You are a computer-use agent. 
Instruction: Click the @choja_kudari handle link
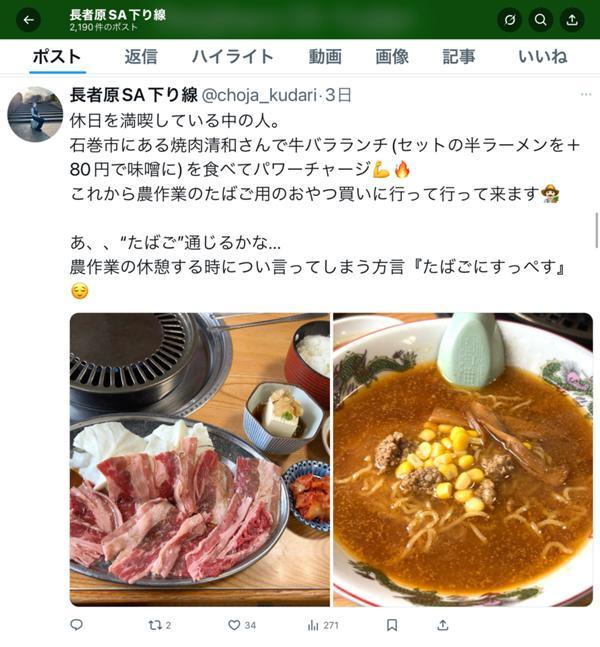[x=259, y=95]
